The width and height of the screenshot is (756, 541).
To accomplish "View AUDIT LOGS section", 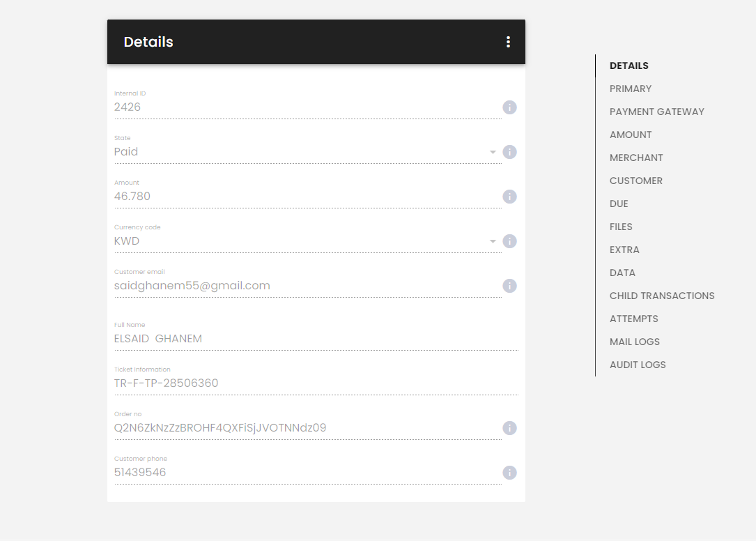I will click(x=638, y=365).
